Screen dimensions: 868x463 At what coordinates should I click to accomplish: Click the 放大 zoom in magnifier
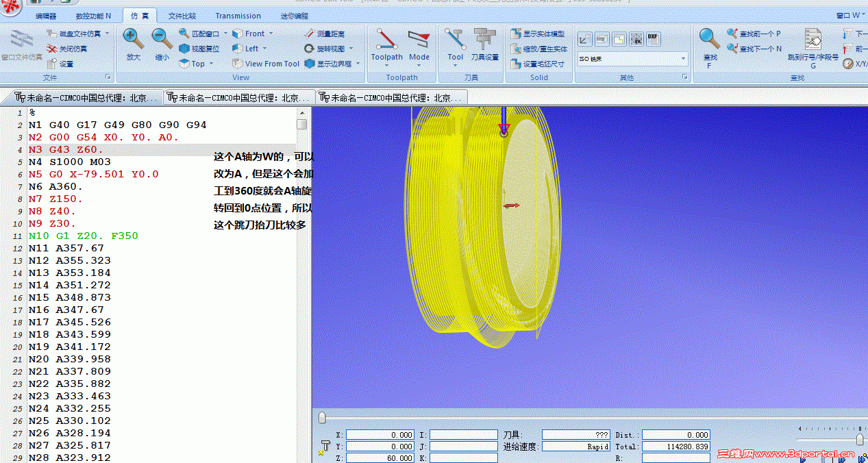[133, 45]
